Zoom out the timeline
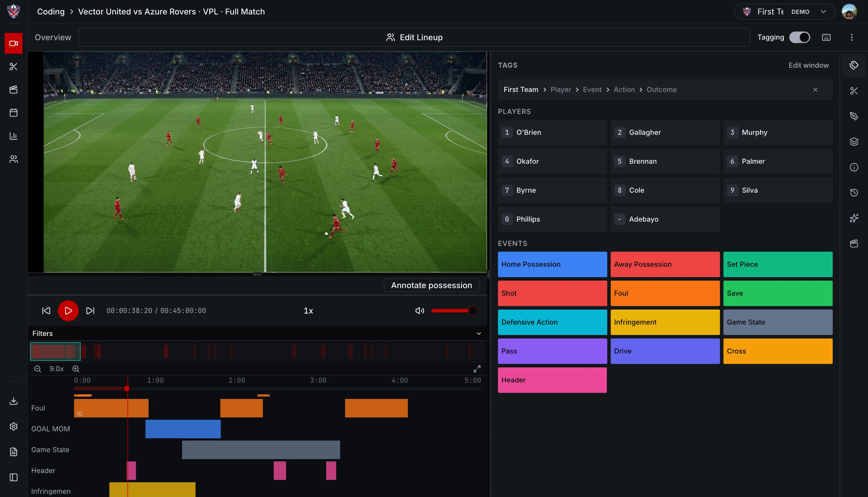 38,369
